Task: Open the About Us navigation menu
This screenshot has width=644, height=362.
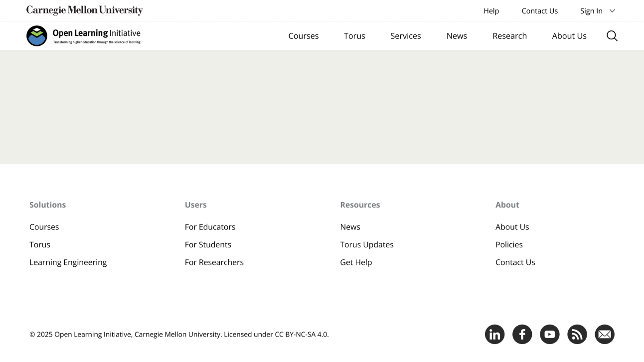Action: point(569,36)
